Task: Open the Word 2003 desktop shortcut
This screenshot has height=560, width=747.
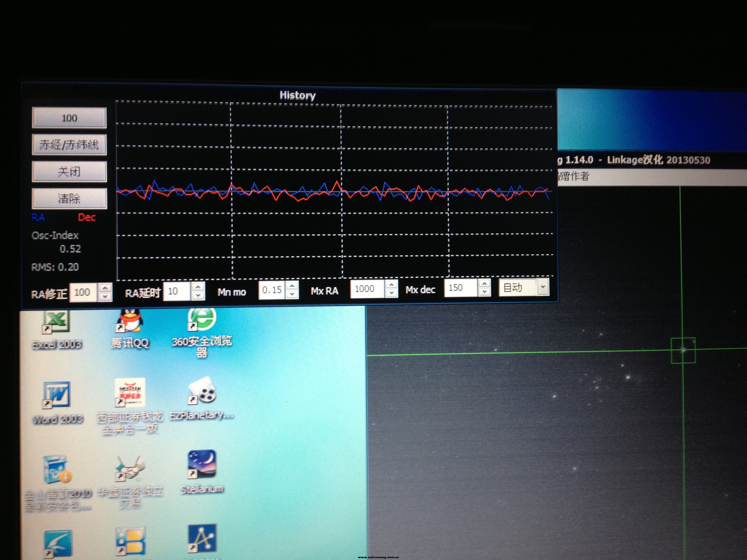Action: [x=57, y=403]
